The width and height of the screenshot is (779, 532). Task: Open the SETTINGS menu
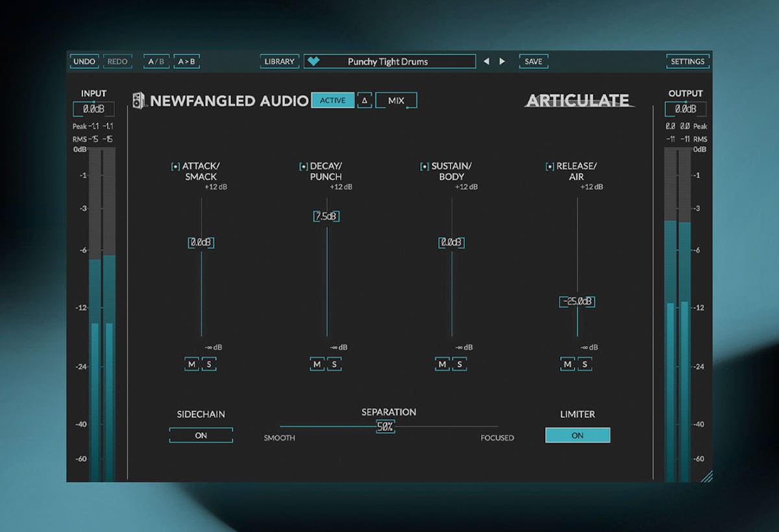tap(687, 62)
